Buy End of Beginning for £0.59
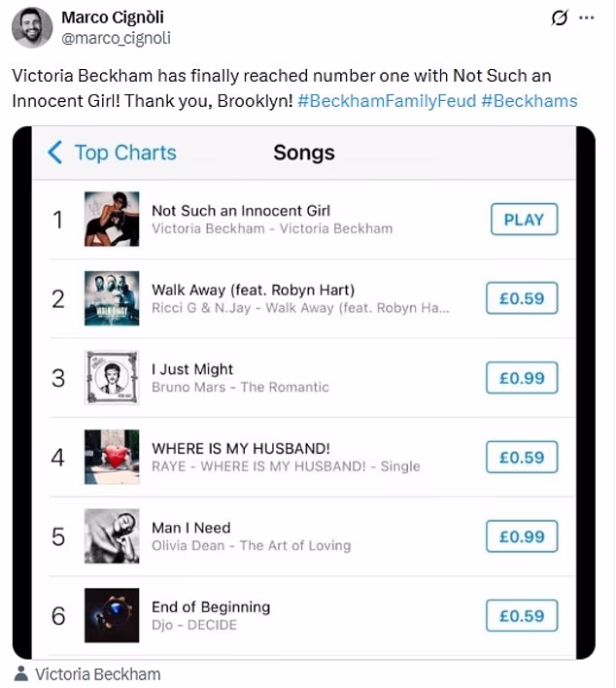The width and height of the screenshot is (616, 688). (522, 615)
